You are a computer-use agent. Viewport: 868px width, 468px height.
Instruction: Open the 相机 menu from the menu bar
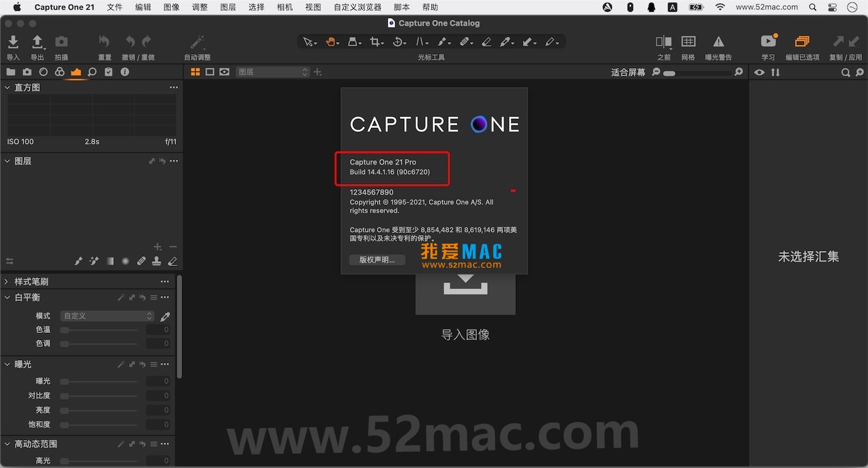tap(284, 7)
